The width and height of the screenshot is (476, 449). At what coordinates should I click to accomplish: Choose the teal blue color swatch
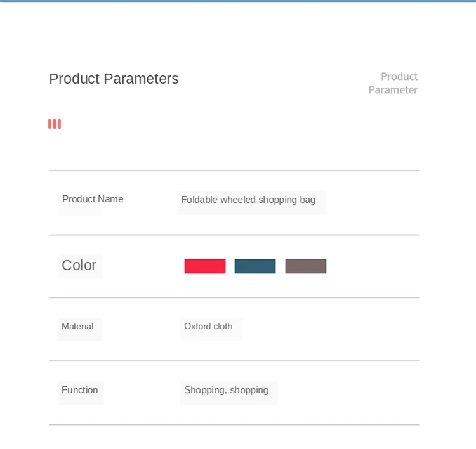pyautogui.click(x=255, y=266)
